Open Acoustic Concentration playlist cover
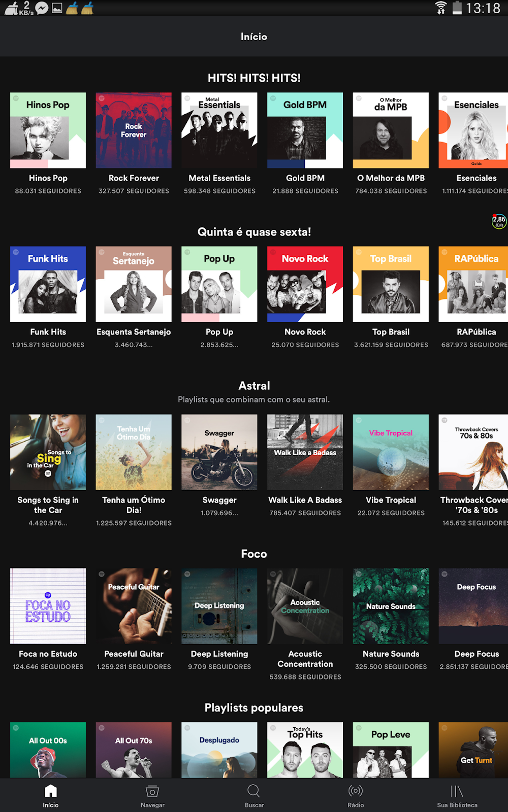Image resolution: width=508 pixels, height=812 pixels. pyautogui.click(x=305, y=606)
